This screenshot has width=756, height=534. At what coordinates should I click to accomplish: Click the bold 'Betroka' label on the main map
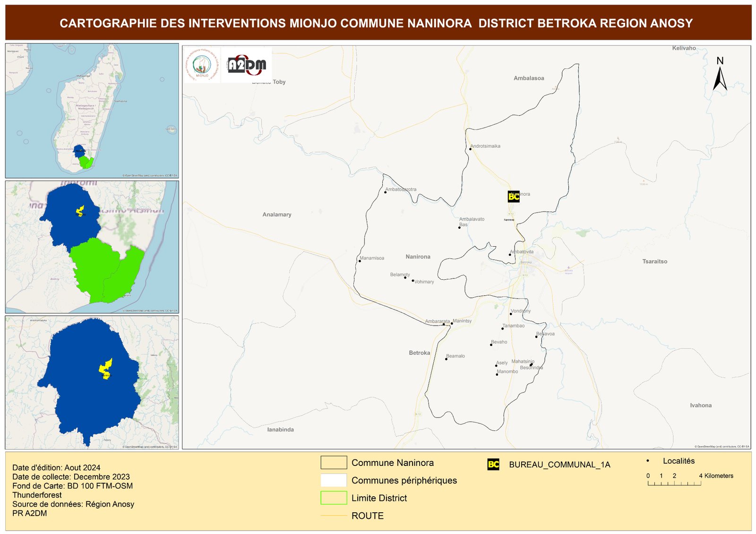pos(420,353)
